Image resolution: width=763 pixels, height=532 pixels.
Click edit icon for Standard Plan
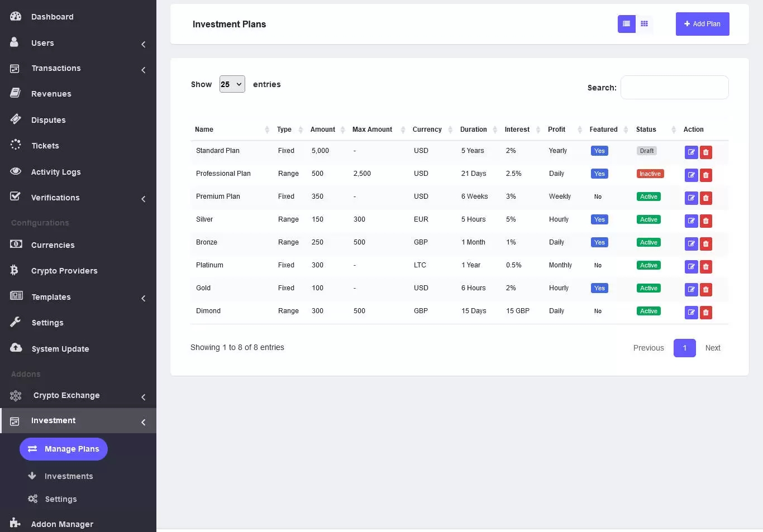[x=691, y=152]
